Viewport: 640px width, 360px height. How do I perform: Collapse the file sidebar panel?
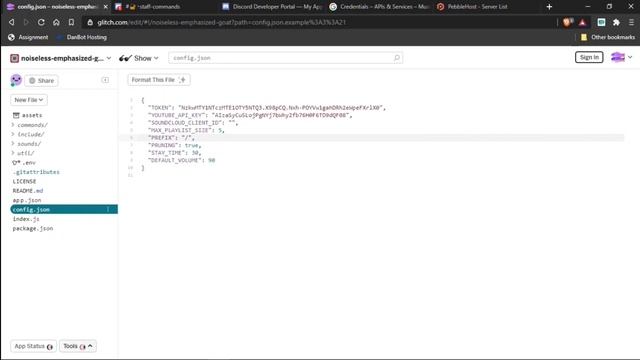click(x=105, y=80)
